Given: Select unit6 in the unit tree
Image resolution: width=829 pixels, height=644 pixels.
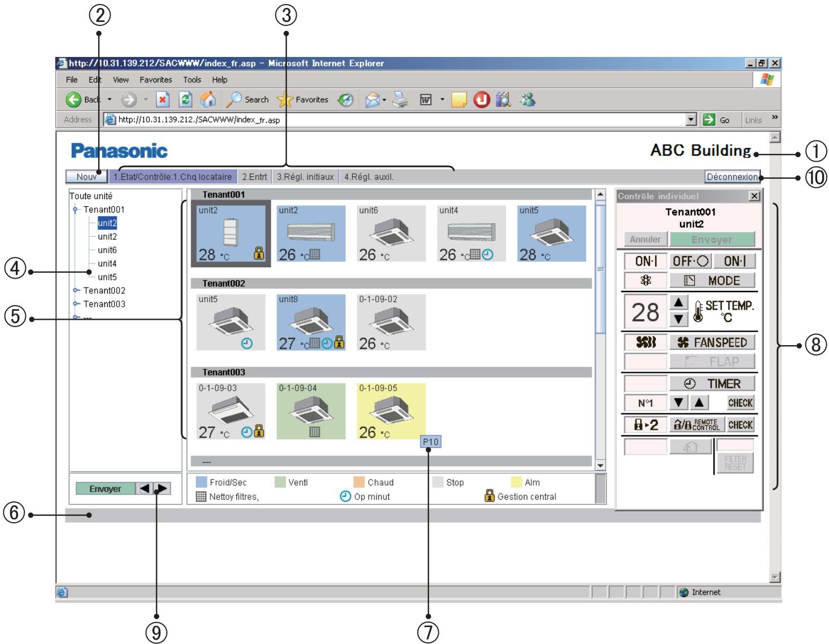Looking at the screenshot, I should coord(107,250).
